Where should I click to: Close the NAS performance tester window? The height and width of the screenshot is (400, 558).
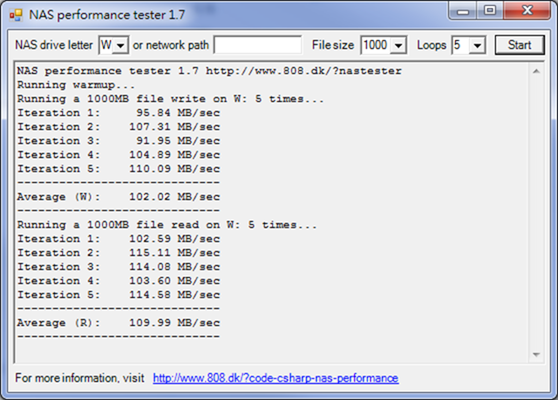pos(527,11)
